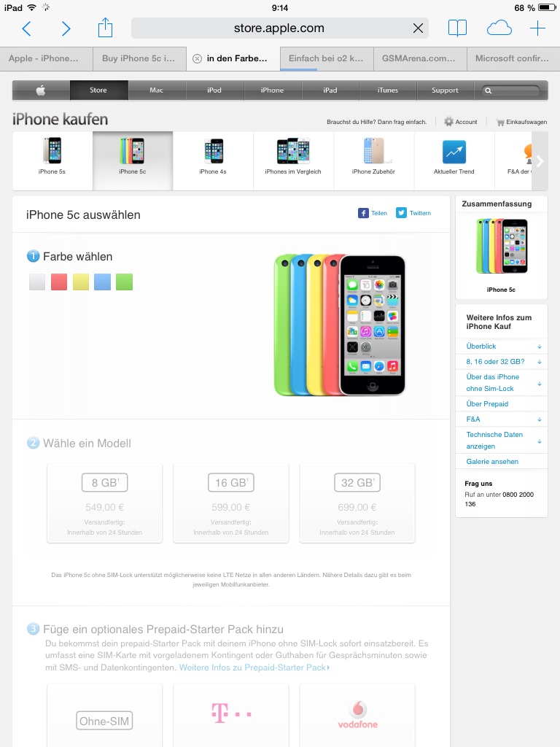Screen dimensions: 560x747
Task: Click the Apple logo in navigation bar
Action: click(41, 90)
